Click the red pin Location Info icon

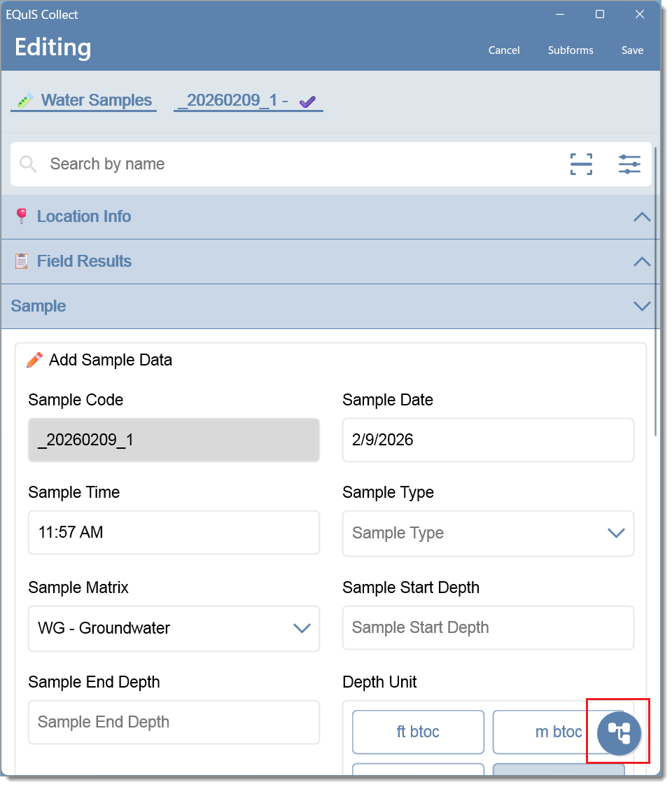click(x=22, y=216)
